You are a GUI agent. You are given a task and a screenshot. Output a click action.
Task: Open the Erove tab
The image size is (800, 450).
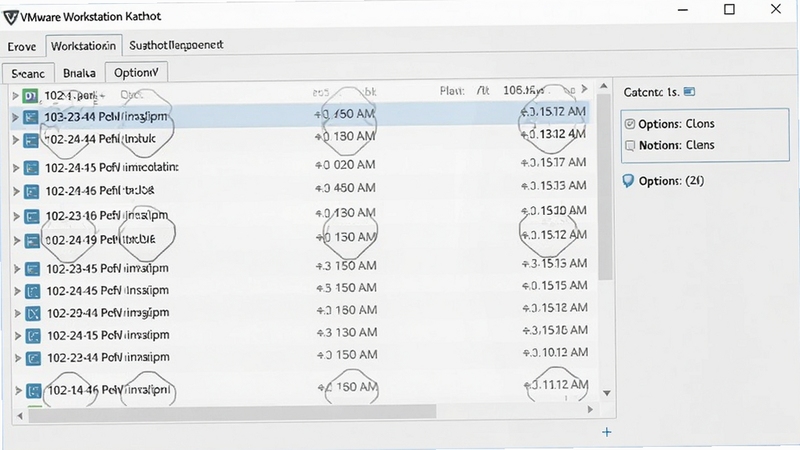(x=22, y=46)
